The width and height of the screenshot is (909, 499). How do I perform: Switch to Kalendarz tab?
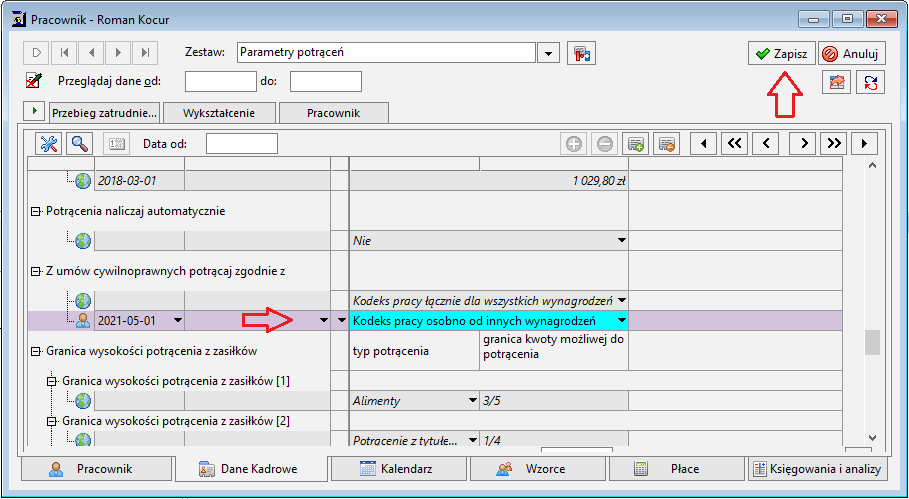point(398,469)
